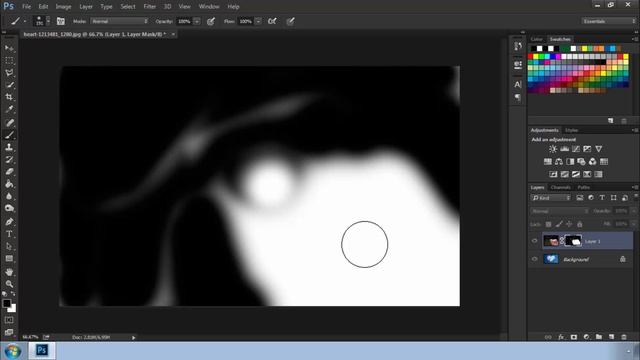Select the Zoom tool

coord(9,284)
